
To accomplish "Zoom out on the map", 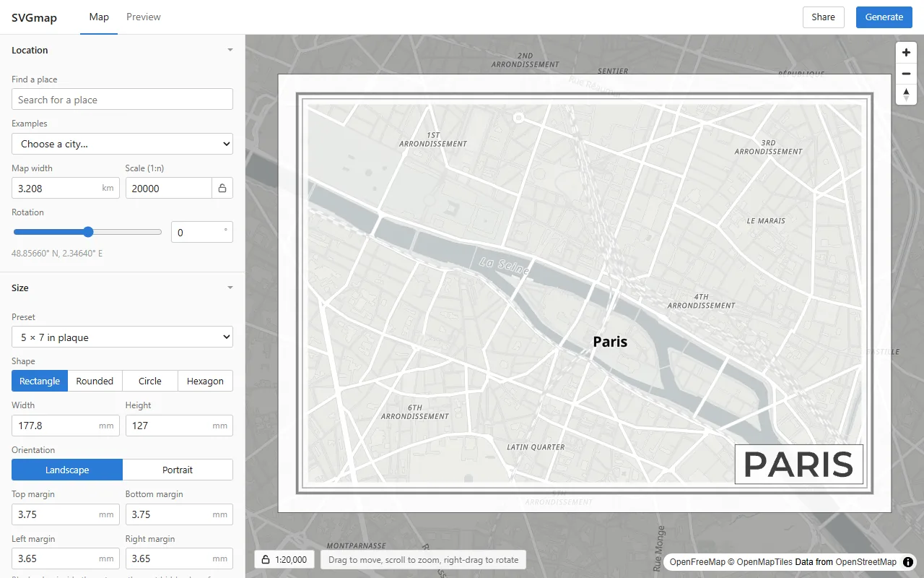I will click(906, 74).
